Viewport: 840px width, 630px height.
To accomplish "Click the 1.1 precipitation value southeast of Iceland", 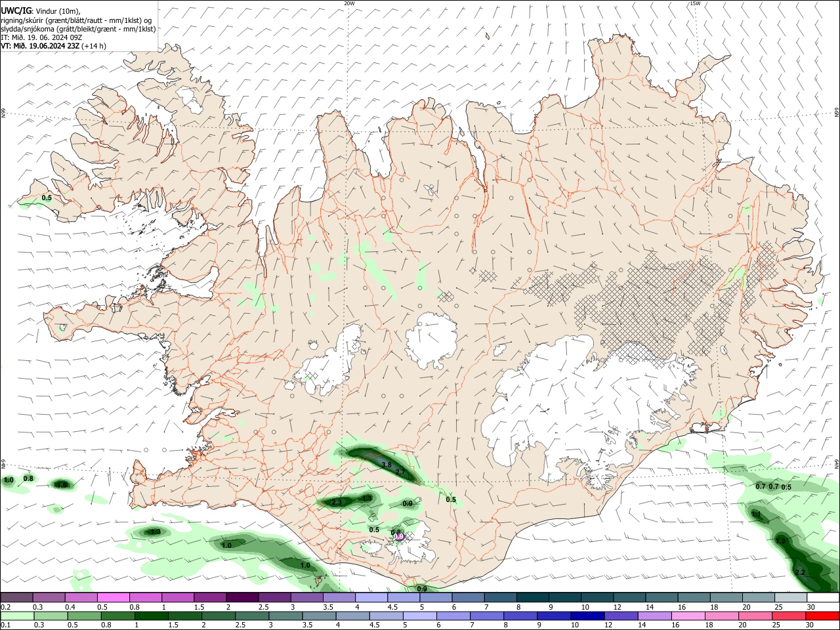I will (x=755, y=514).
